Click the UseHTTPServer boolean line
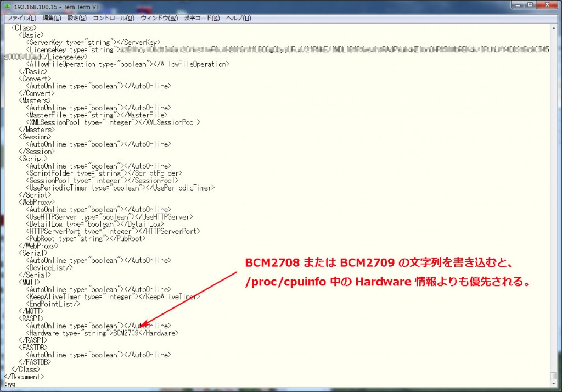The image size is (562, 392). coord(109,217)
